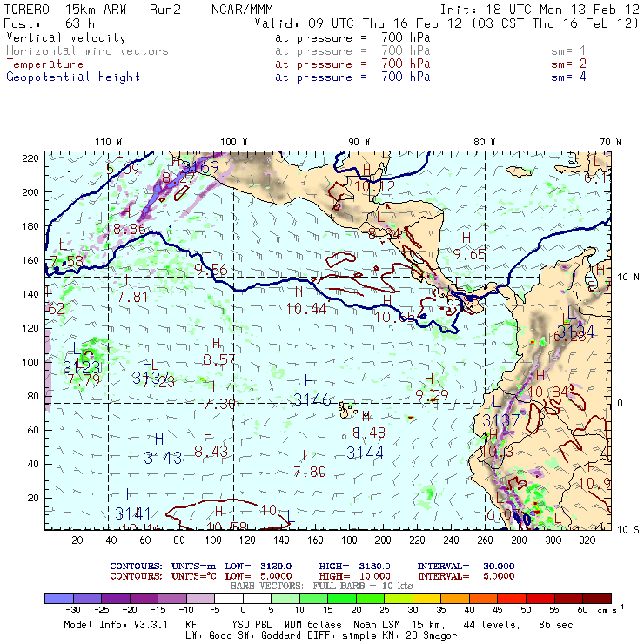
Task: Click the '10.44' temperature high label
Action: 306,309
